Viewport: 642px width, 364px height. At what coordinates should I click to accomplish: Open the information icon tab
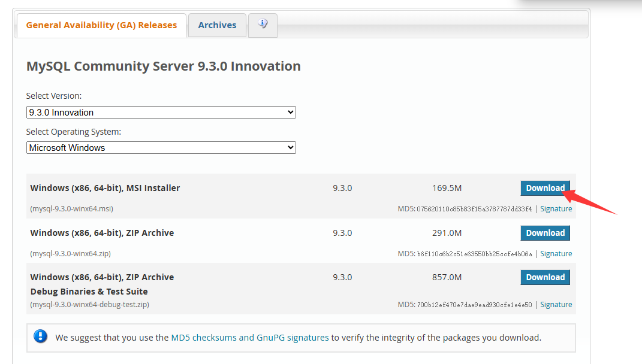coord(263,25)
